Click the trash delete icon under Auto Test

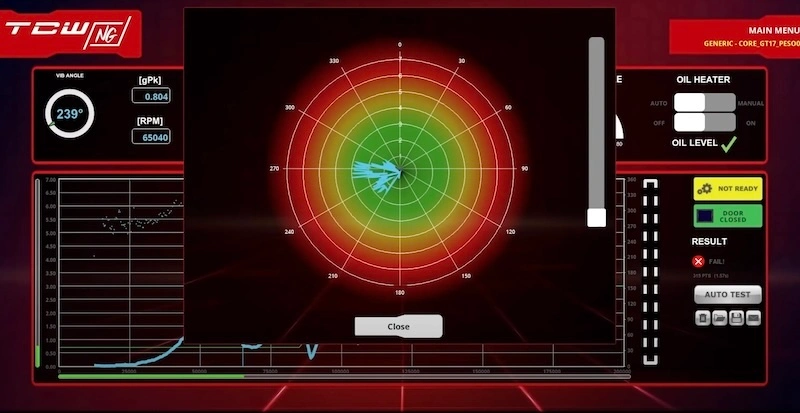703,317
